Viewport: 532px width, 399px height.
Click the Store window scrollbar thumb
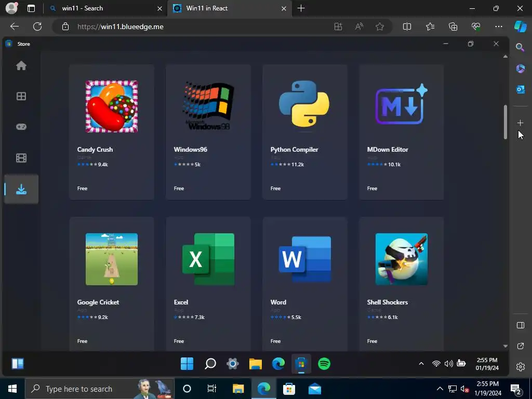pos(505,122)
